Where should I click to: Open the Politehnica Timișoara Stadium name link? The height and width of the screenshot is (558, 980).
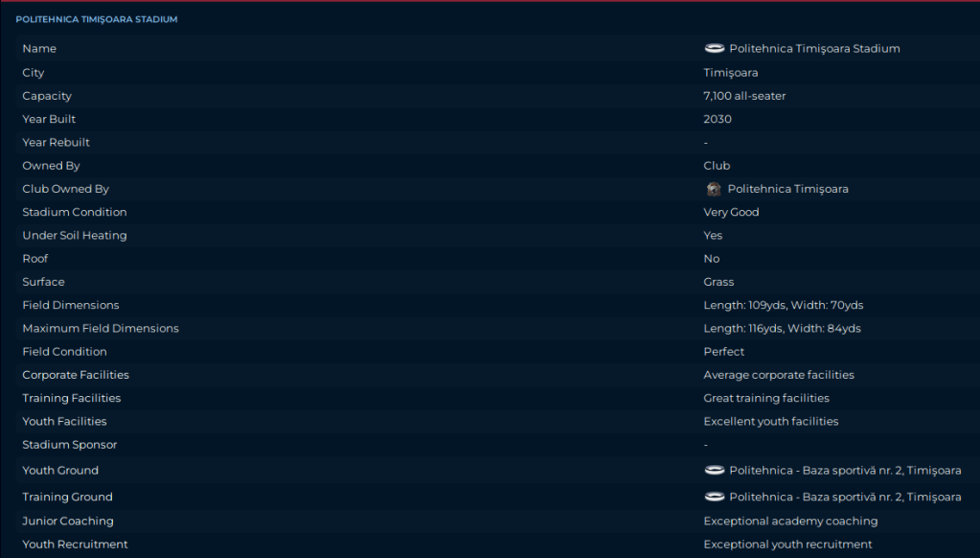[814, 49]
